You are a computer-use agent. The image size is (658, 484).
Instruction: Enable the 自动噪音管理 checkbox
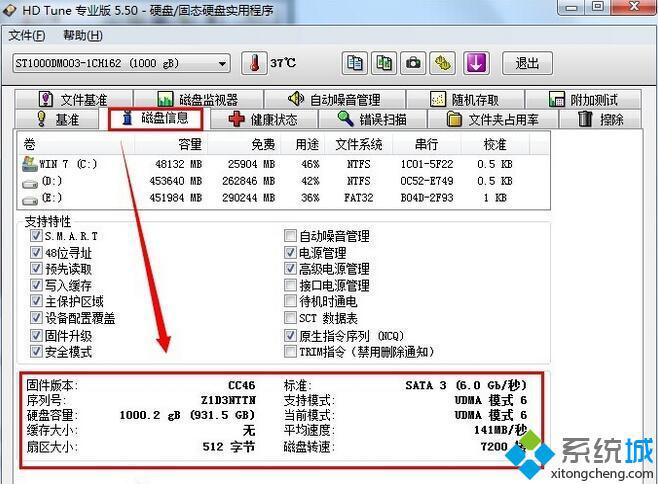290,235
